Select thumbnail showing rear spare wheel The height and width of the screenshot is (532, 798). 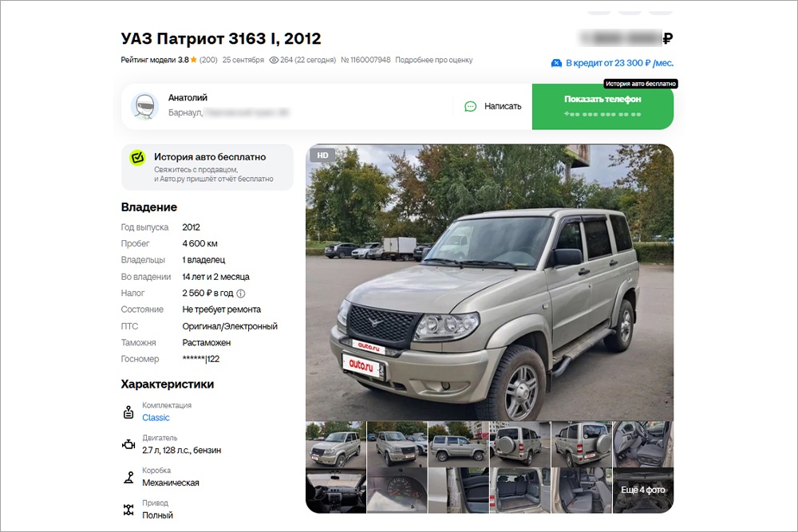point(520,444)
